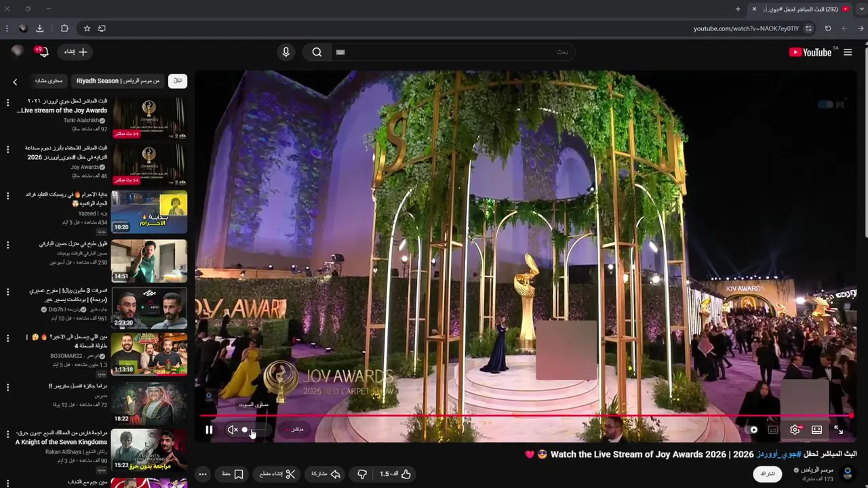Open the 1:13:18 BO3OMAR22 video thumbnail
Screen dimensions: 868x488
coord(149,354)
